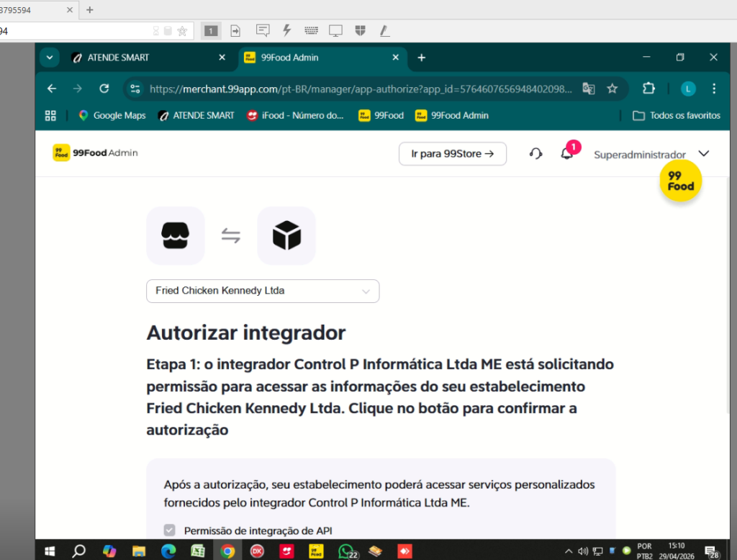Click the merchant.99app.com URL bar
The height and width of the screenshot is (560, 737).
tap(361, 89)
